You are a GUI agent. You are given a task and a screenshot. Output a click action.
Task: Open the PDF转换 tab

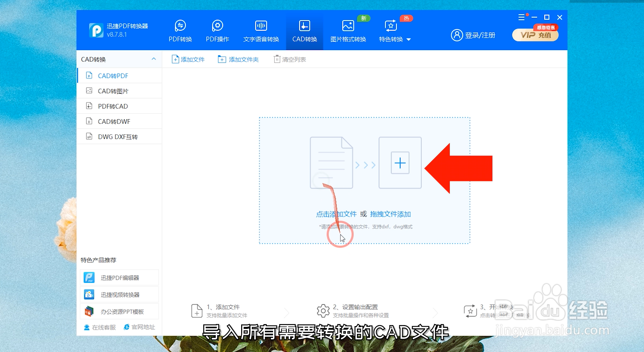(180, 31)
